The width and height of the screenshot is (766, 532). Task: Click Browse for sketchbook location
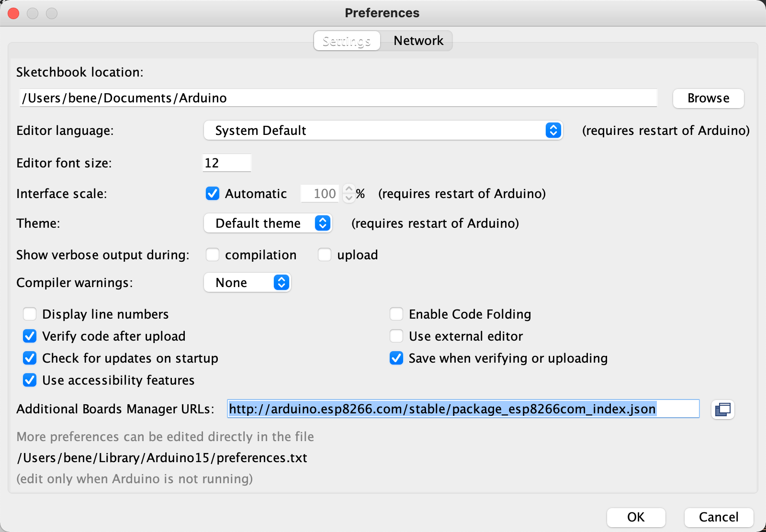(x=708, y=99)
